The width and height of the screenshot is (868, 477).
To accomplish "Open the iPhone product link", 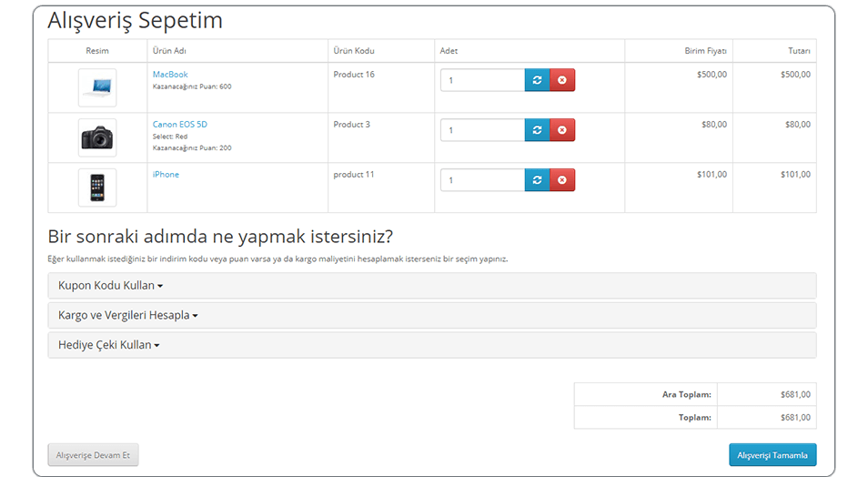I will (166, 174).
